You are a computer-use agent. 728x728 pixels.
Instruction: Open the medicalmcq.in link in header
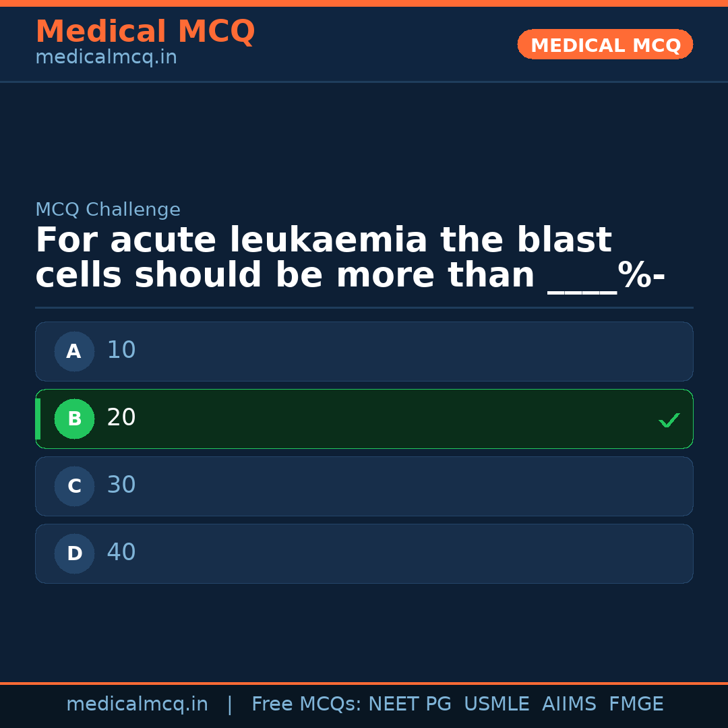pyautogui.click(x=106, y=58)
